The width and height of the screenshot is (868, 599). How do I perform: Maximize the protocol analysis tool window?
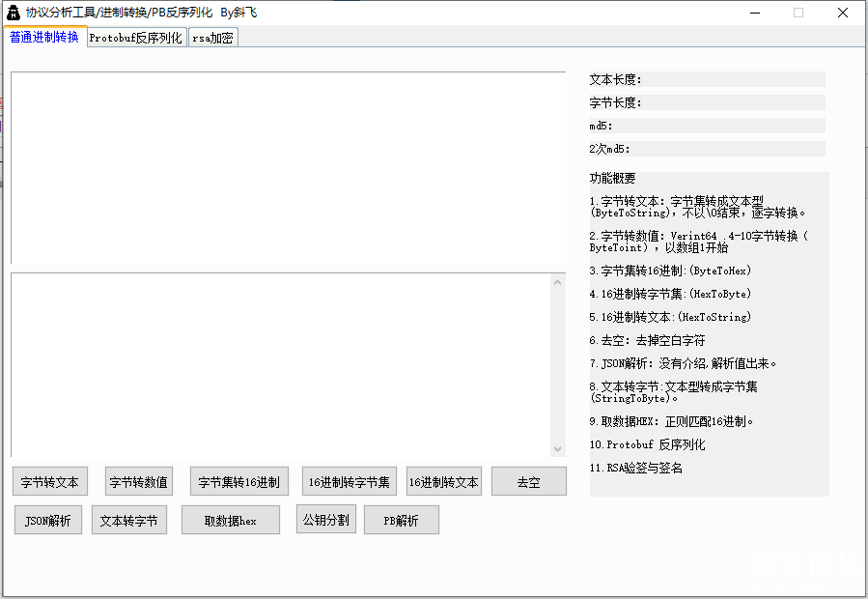click(798, 13)
